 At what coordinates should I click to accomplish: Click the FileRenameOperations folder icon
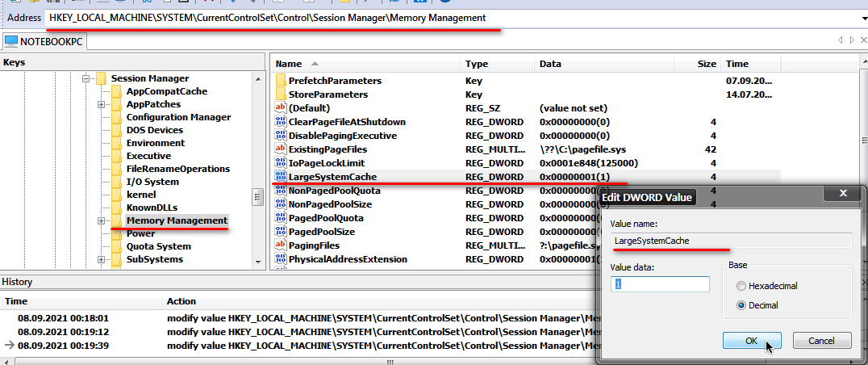[x=116, y=169]
